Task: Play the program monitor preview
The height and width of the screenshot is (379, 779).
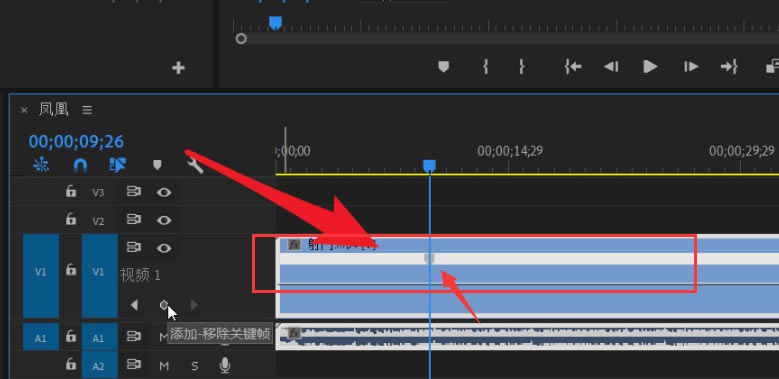Action: click(650, 66)
